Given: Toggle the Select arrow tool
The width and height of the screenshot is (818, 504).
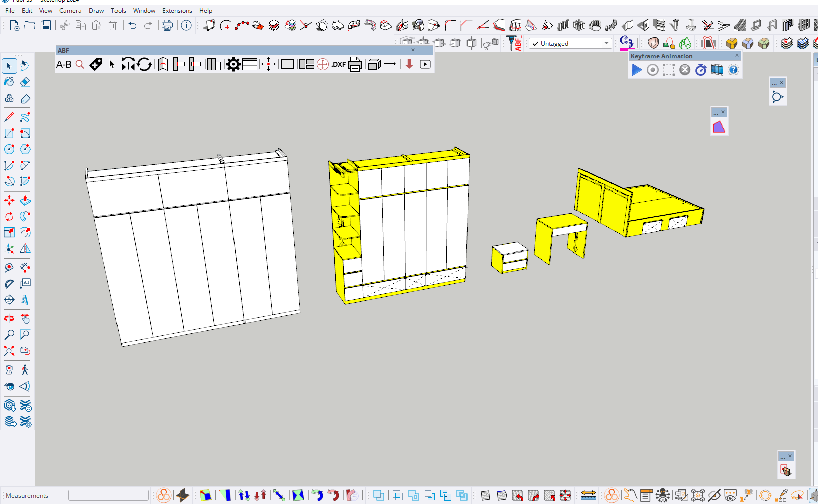Looking at the screenshot, I should coord(9,66).
